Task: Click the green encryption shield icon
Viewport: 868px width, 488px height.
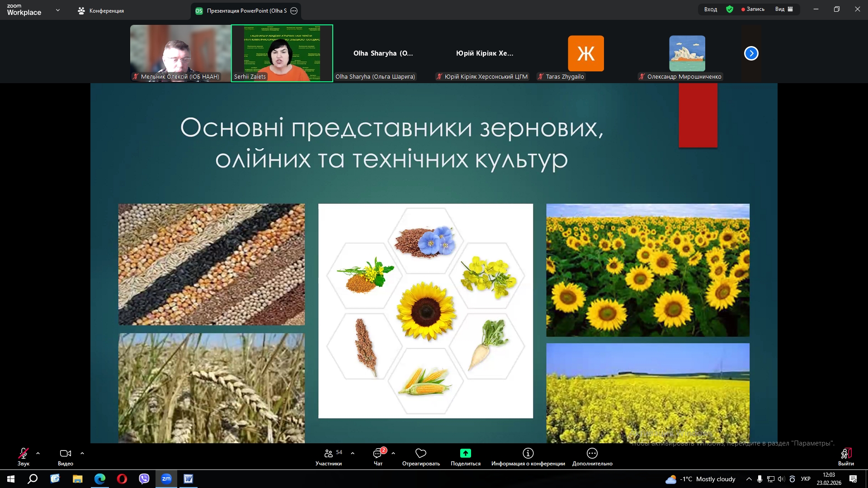Action: [x=730, y=9]
